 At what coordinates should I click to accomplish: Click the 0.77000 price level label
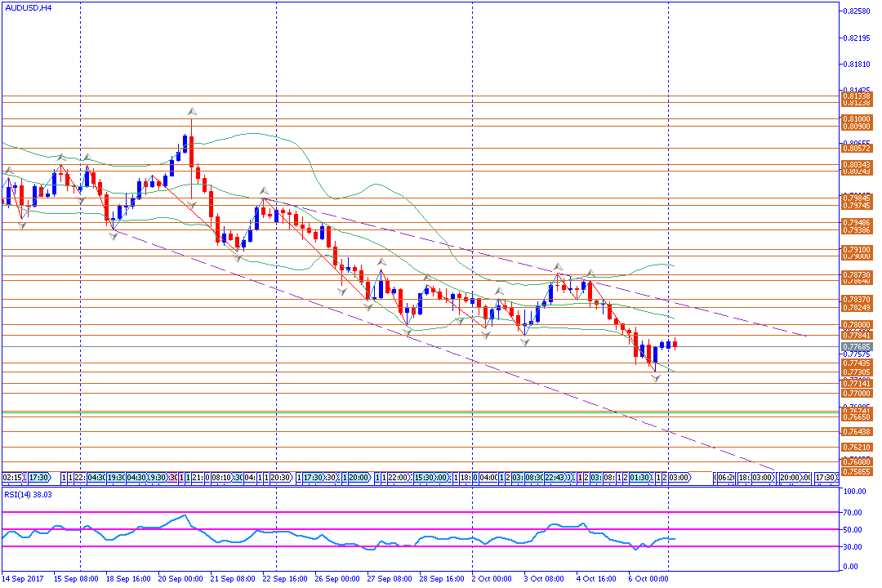coord(856,394)
